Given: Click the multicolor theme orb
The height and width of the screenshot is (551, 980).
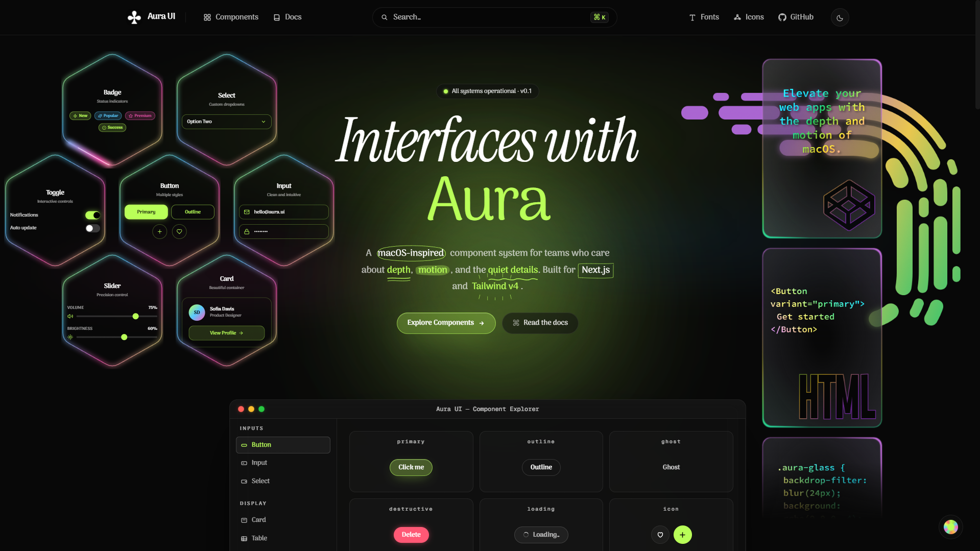Looking at the screenshot, I should click(950, 528).
